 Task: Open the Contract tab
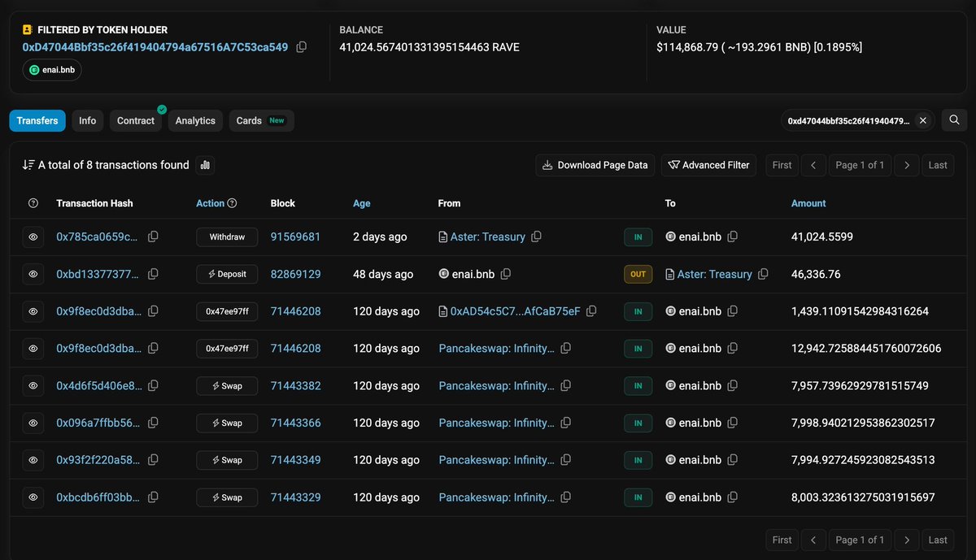(136, 120)
